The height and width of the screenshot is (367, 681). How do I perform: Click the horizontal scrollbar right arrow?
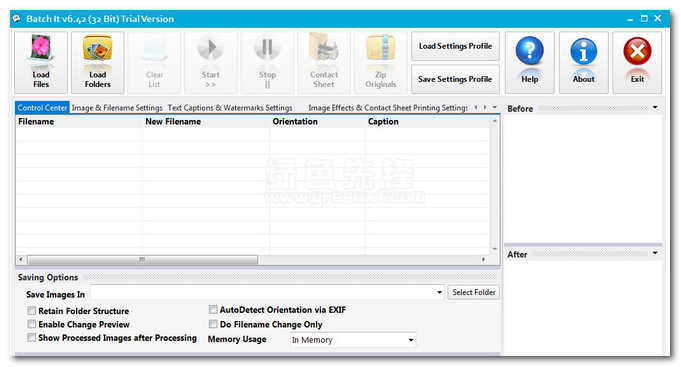[483, 260]
